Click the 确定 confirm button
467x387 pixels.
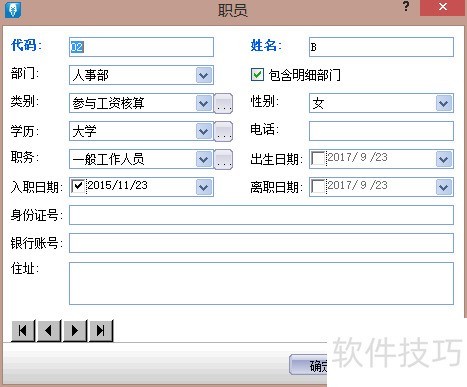coord(309,365)
